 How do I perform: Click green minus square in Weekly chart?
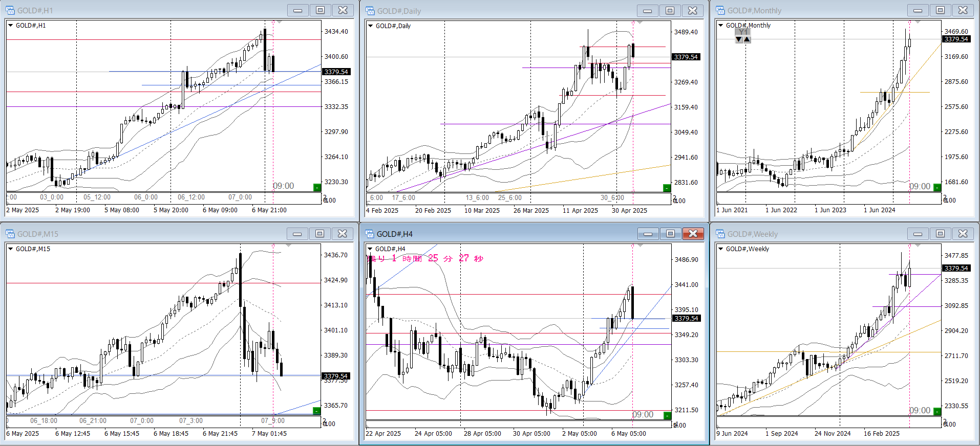click(937, 411)
